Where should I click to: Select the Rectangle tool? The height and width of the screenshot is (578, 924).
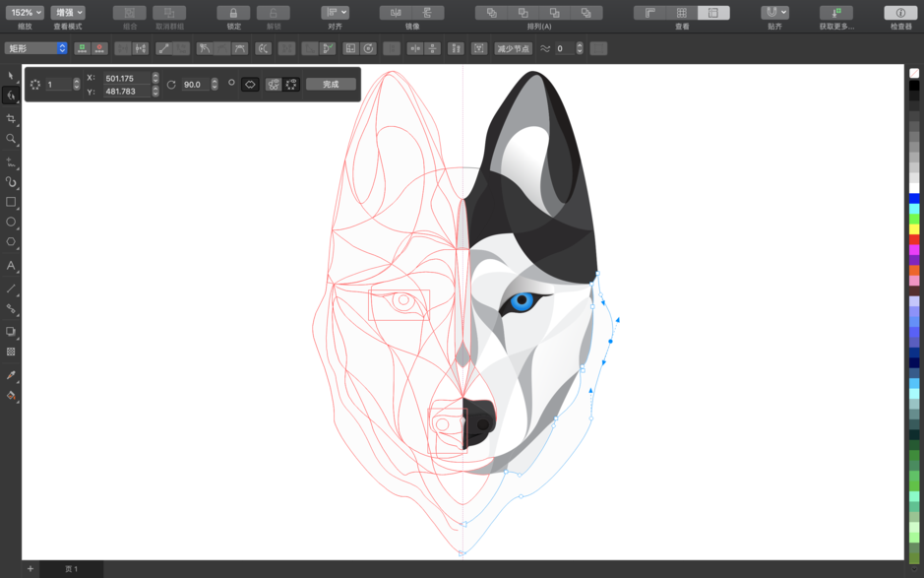click(12, 202)
